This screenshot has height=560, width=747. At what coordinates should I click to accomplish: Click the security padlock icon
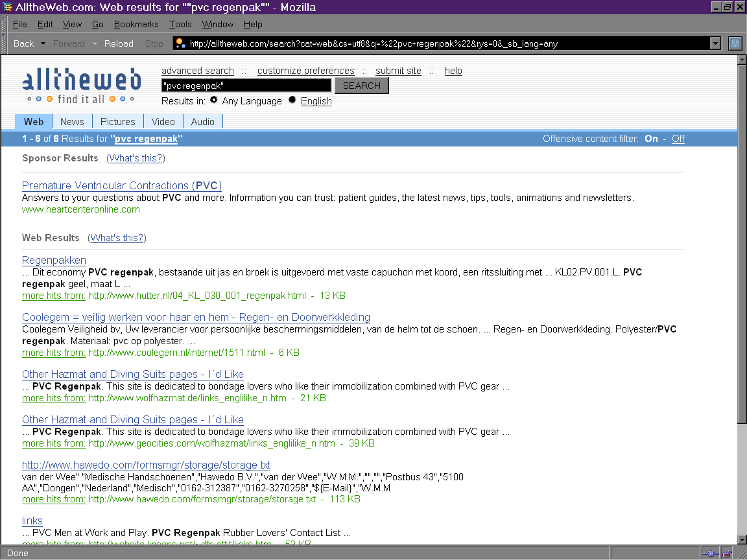(727, 554)
